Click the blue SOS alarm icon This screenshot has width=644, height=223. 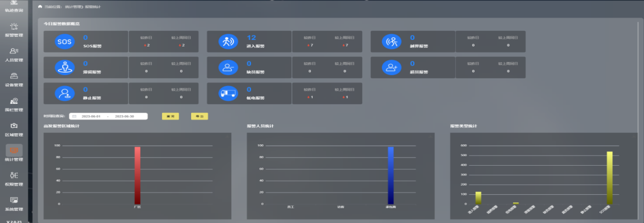coord(65,41)
